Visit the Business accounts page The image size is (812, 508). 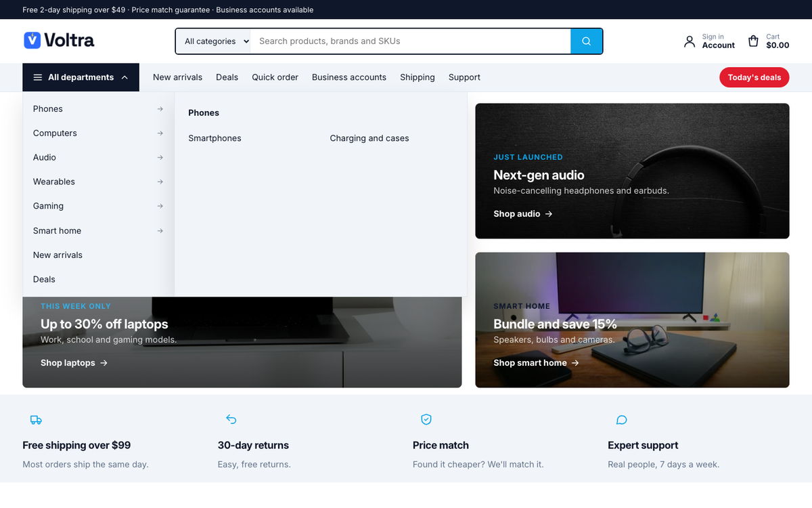tap(349, 77)
